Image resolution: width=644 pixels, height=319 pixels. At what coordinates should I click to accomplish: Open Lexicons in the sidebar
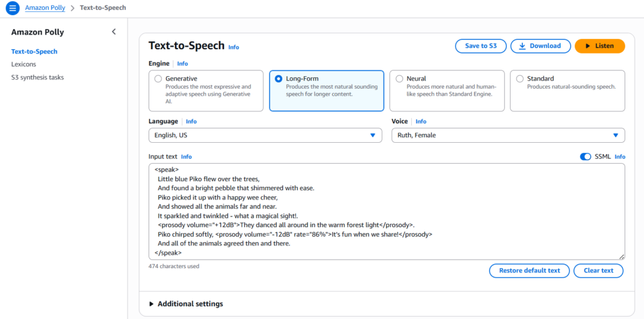coord(23,64)
